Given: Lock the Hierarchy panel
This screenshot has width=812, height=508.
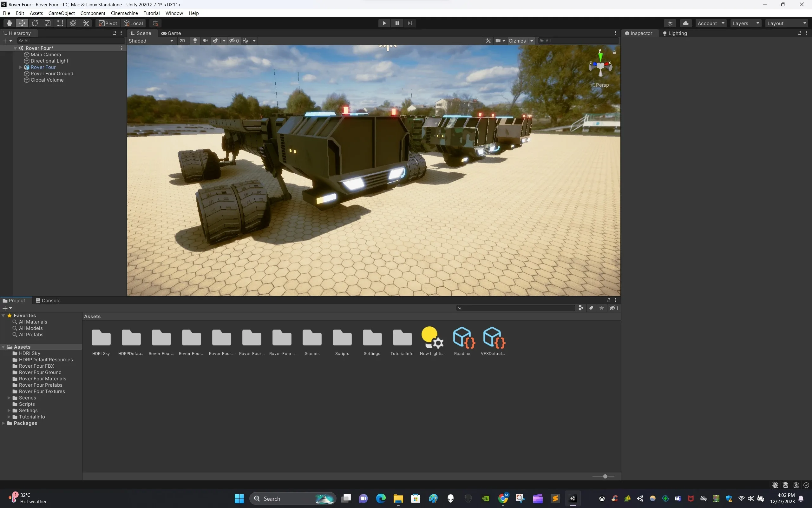Looking at the screenshot, I should [x=115, y=33].
